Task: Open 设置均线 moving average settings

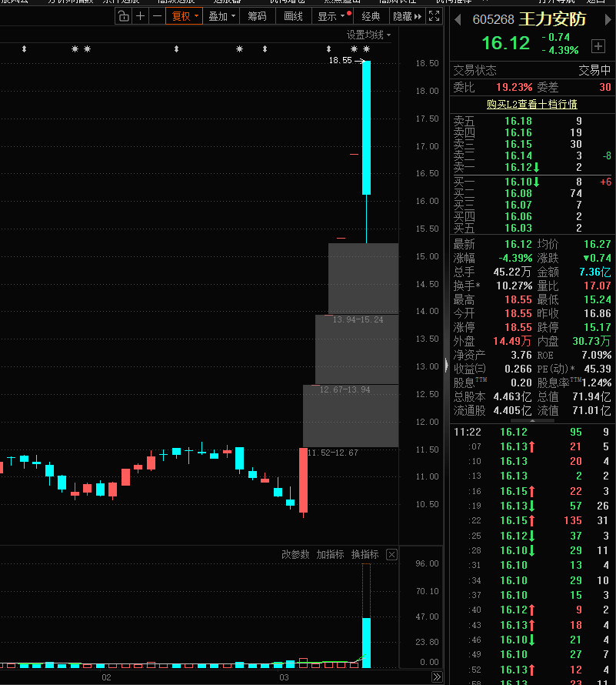Action: [x=368, y=35]
